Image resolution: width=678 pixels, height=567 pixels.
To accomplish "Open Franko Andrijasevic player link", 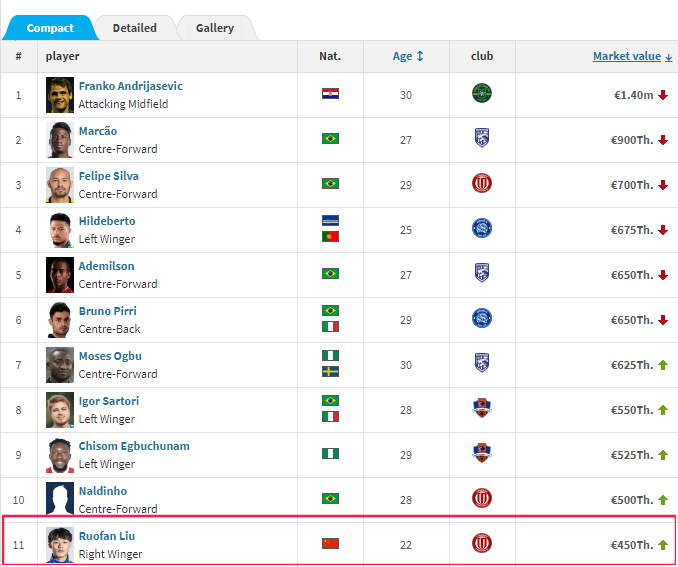I will [131, 86].
